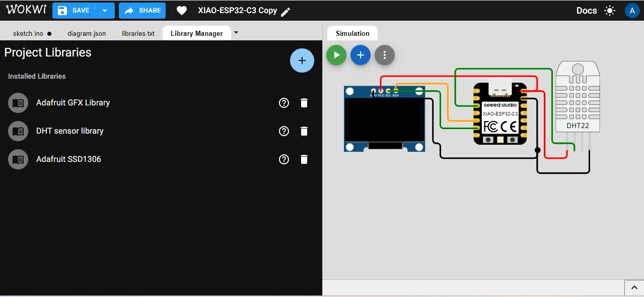
Task: Click the XIAO-ESP32-C3 Copy project title
Action: point(237,11)
